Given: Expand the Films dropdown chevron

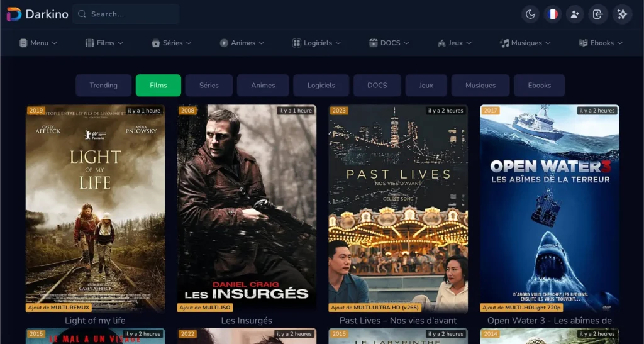Looking at the screenshot, I should pos(120,43).
